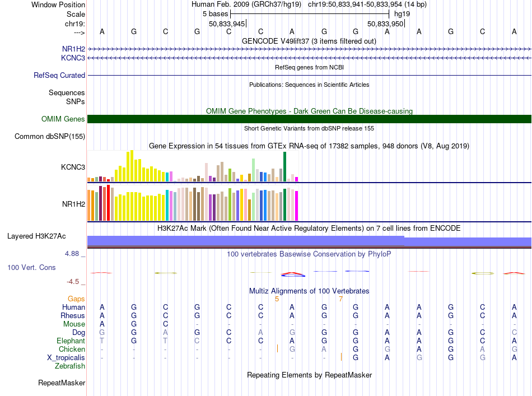
Task: Click the Chicken species row label
Action: point(72,349)
